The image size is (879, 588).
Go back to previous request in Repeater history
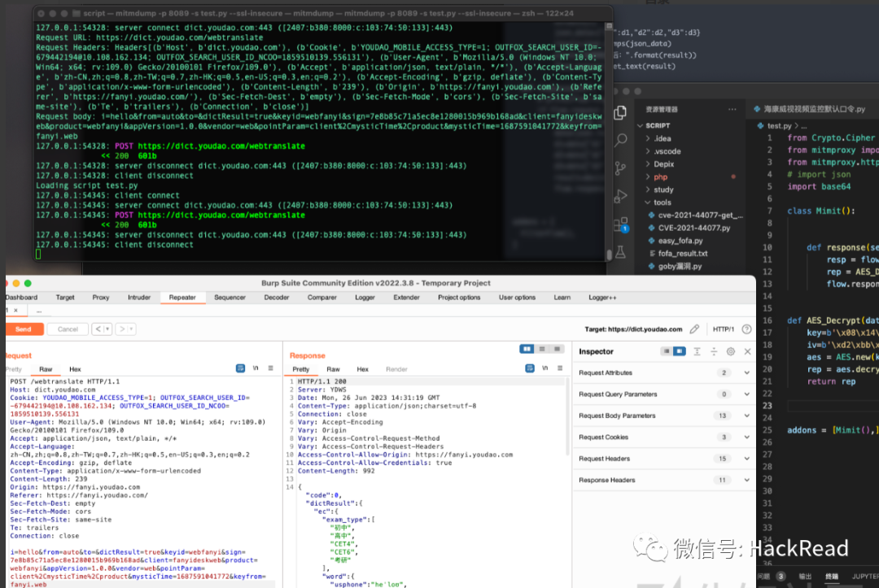pyautogui.click(x=98, y=329)
